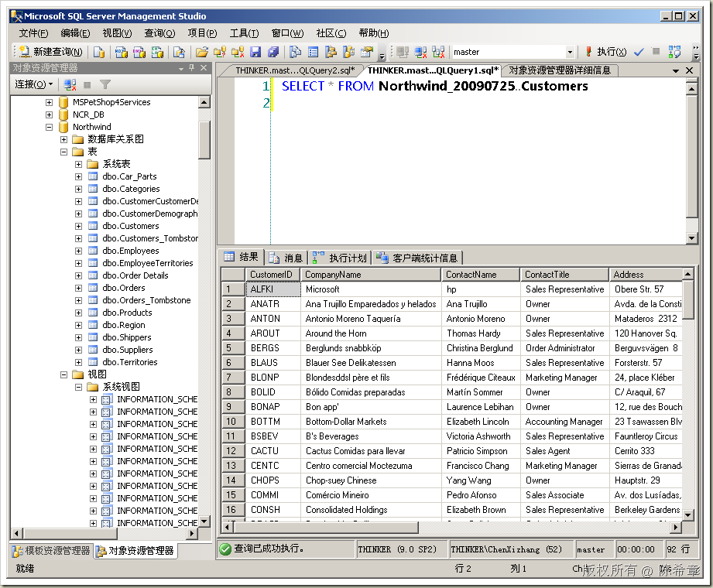Viewport: 713px width, 588px height.
Task: Click the MDX query toolbar icon
Action: pyautogui.click(x=121, y=53)
